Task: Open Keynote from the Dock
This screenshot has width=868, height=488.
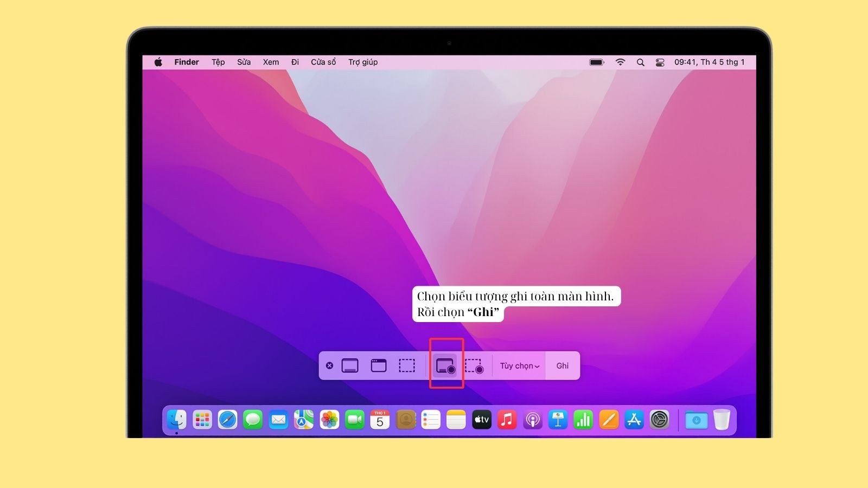Action: coord(558,419)
